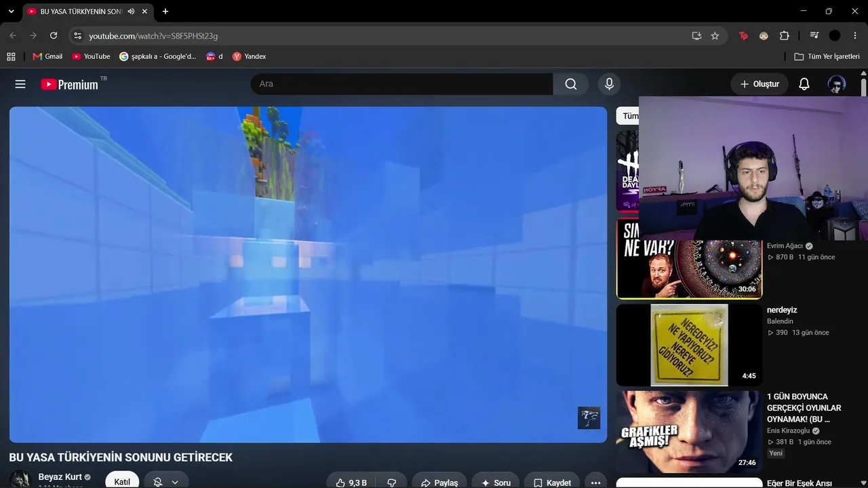Open the YouTube bookmark
Viewport: 868px width, 488px height.
[x=91, y=57]
